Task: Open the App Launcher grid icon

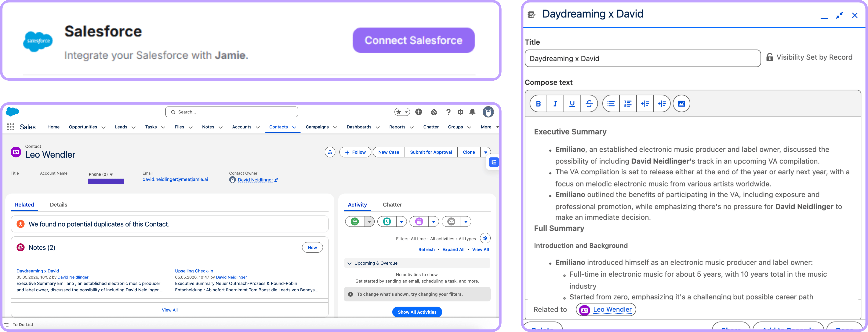Action: [10, 127]
